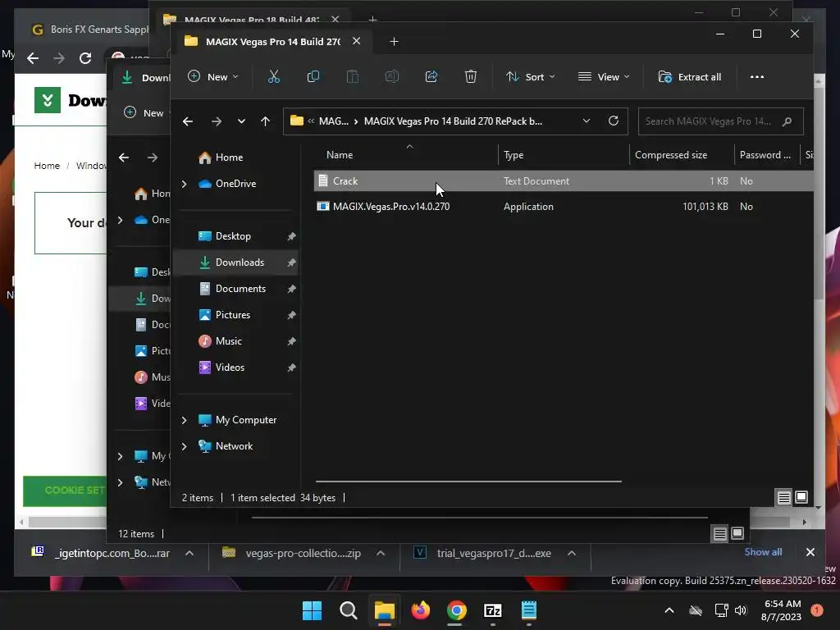Viewport: 840px width, 630px height.
Task: Open Desktop in the sidebar
Action: click(233, 236)
